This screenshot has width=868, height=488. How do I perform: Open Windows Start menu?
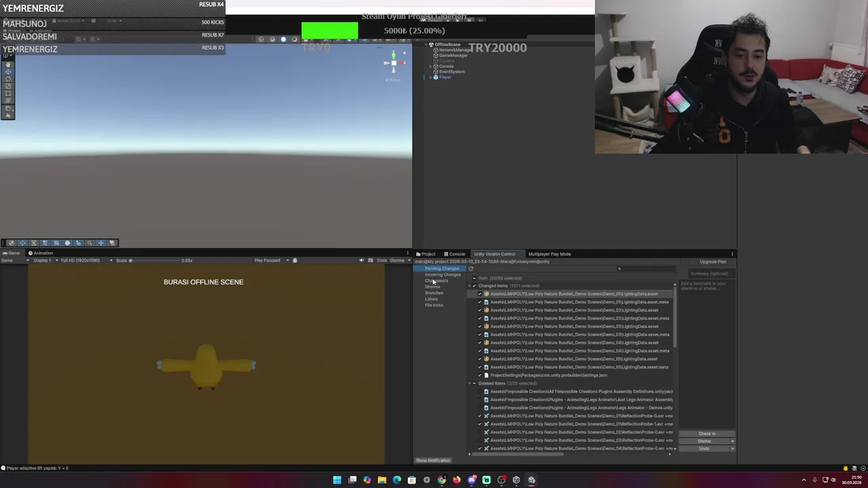tap(337, 480)
